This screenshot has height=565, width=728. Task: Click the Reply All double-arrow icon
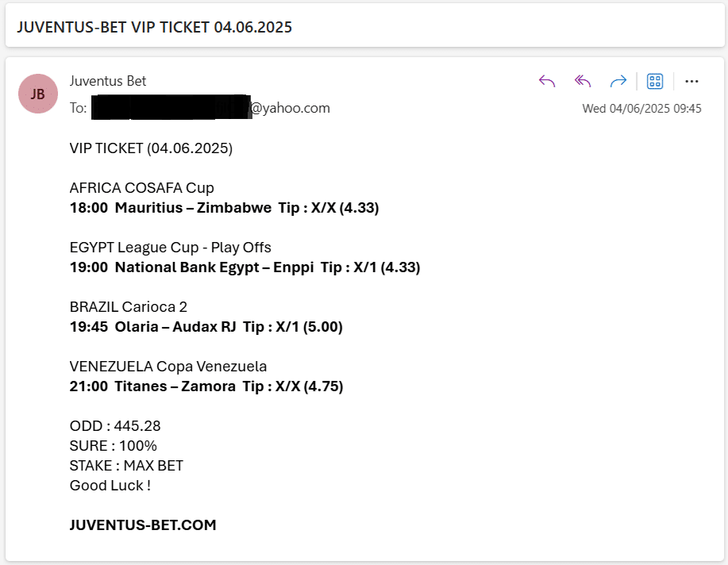coord(583,81)
